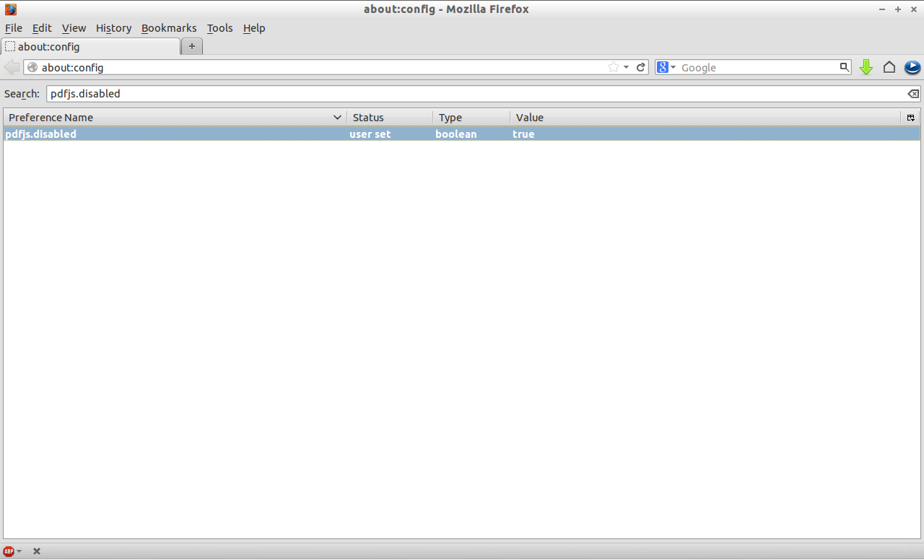The image size is (924, 560).
Task: Close the Firefox window
Action: [913, 9]
